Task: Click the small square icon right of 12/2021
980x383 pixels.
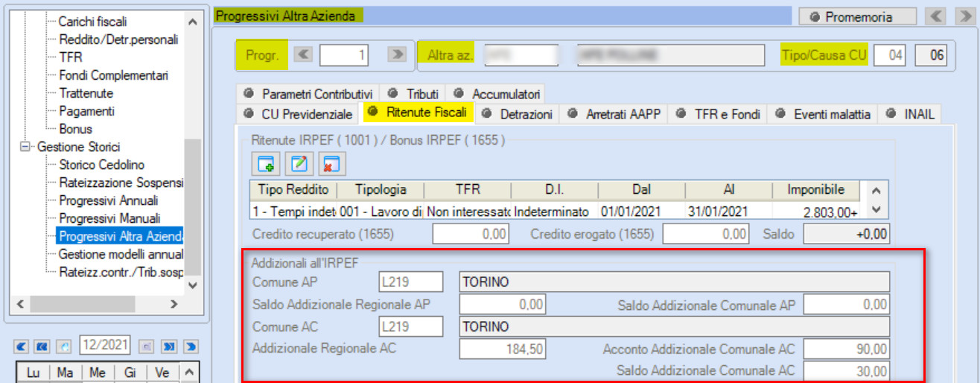Action: 147,346
